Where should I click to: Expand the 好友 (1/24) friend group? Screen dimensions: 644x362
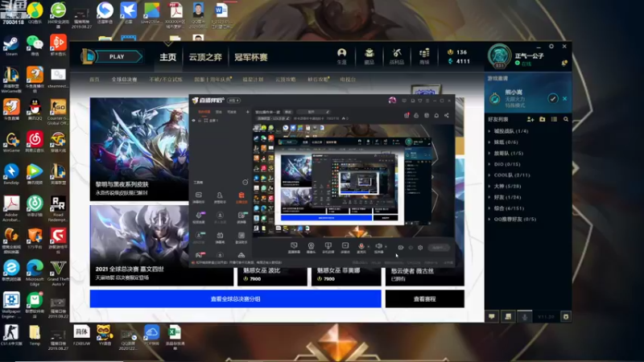click(x=506, y=197)
